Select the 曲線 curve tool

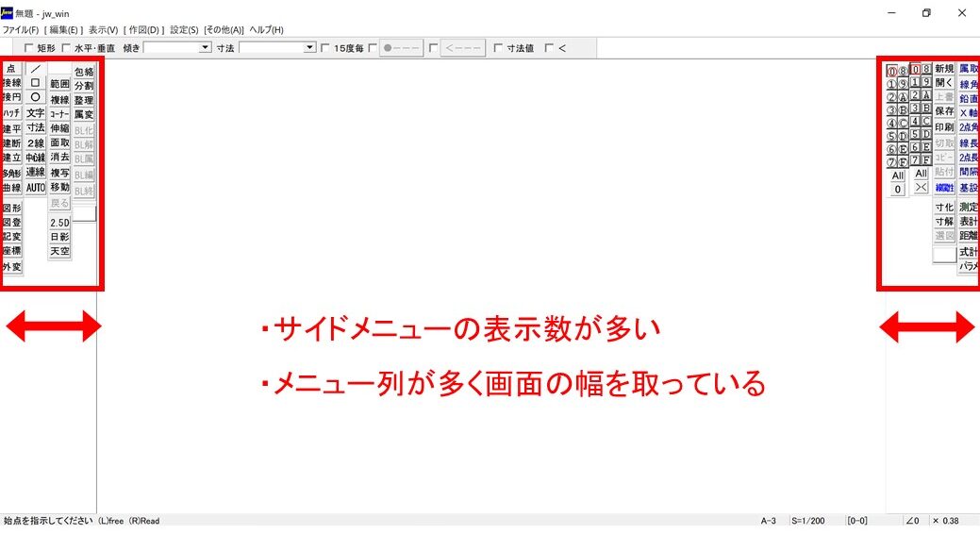pos(11,188)
